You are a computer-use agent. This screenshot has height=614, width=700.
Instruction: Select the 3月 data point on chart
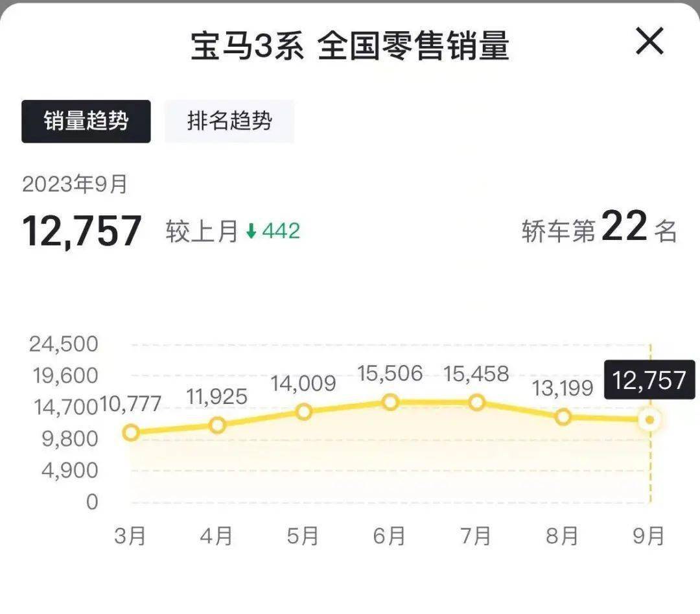131,432
